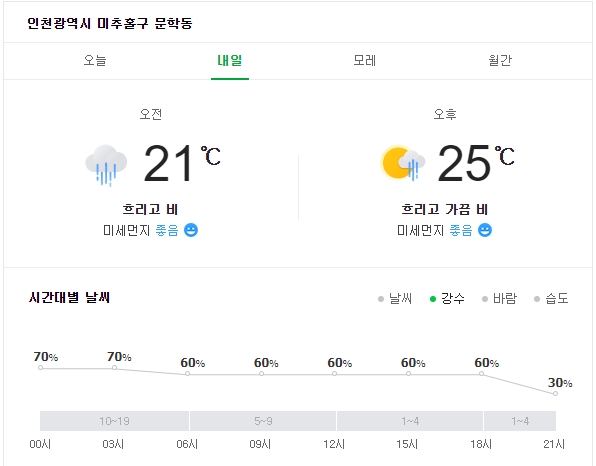Select the 바람 radio option
The width and height of the screenshot is (596, 466).
click(x=499, y=299)
